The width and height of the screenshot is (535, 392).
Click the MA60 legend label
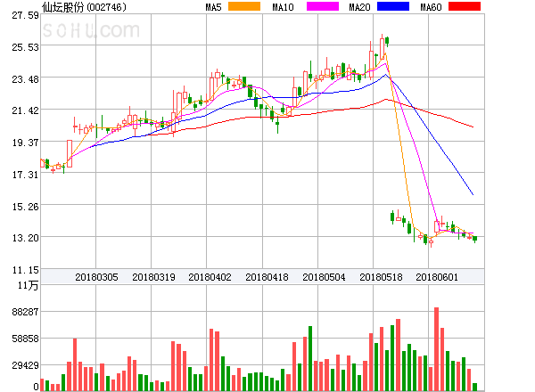tap(431, 7)
